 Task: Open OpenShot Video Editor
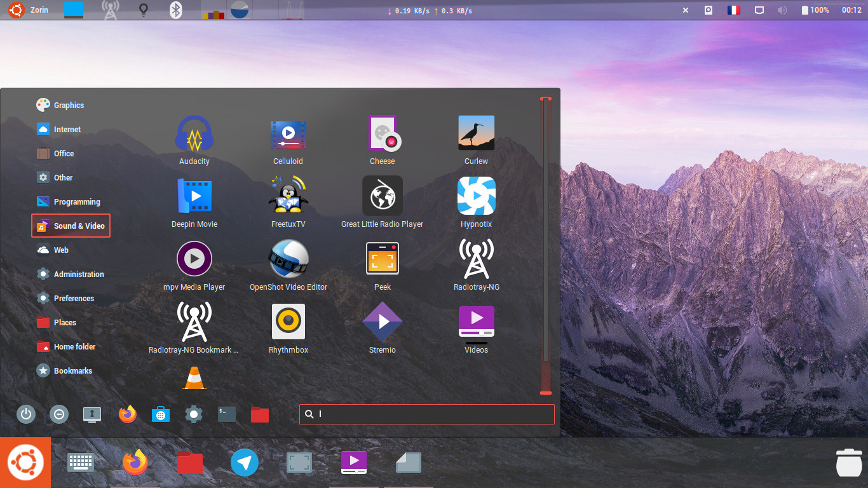288,266
